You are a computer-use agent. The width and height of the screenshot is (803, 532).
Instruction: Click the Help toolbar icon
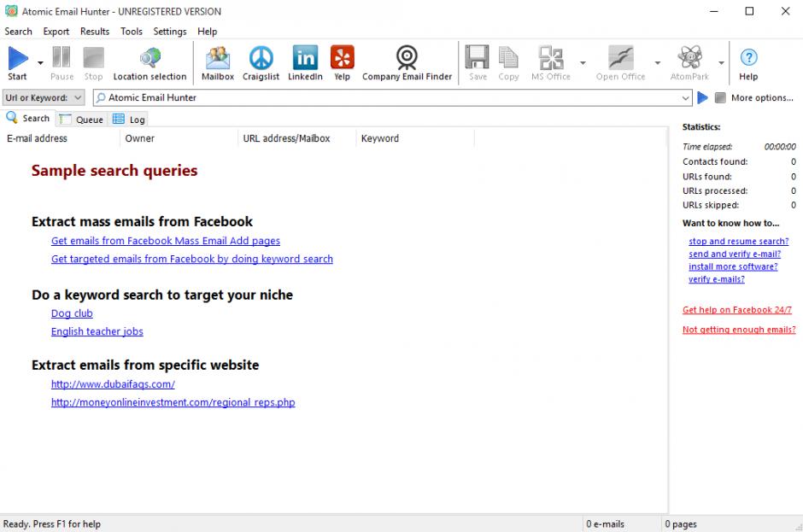coord(748,63)
